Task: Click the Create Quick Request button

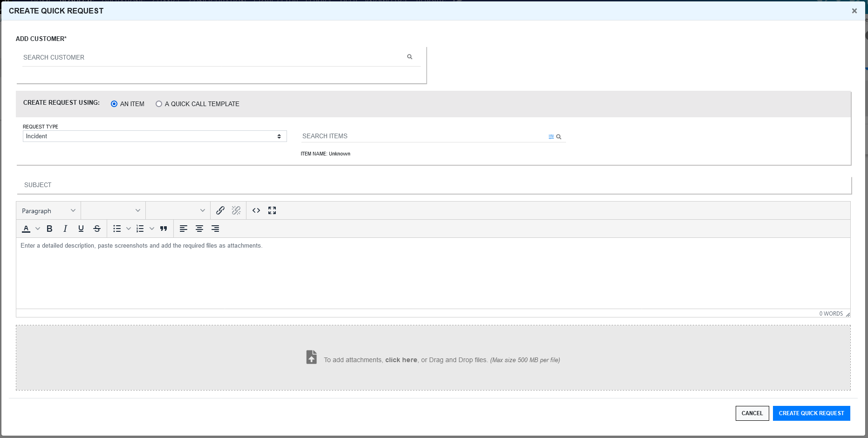Action: click(811, 413)
